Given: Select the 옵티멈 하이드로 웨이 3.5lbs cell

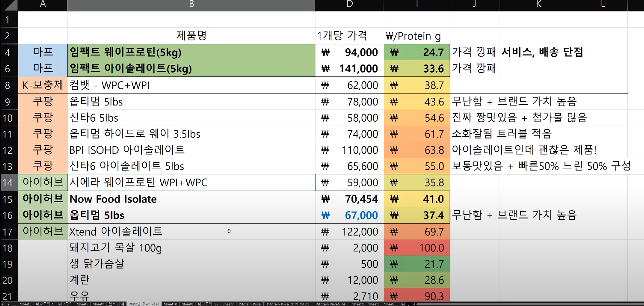Looking at the screenshot, I should click(x=191, y=134).
